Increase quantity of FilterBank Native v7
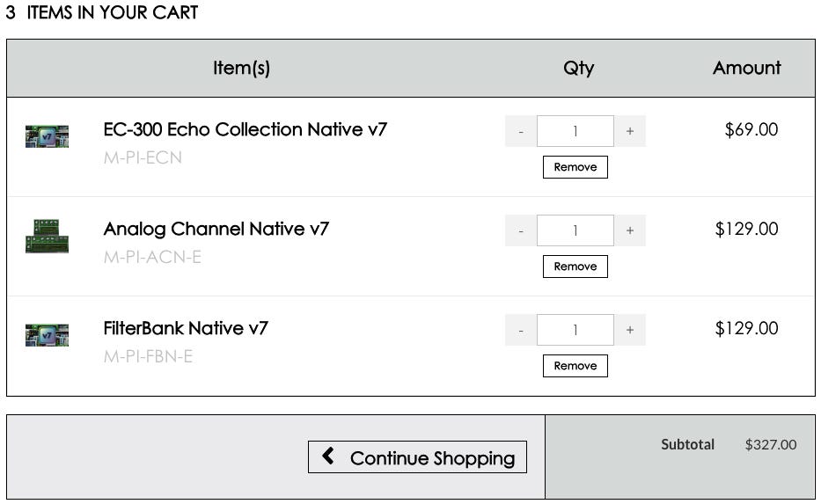The image size is (821, 504). [630, 330]
